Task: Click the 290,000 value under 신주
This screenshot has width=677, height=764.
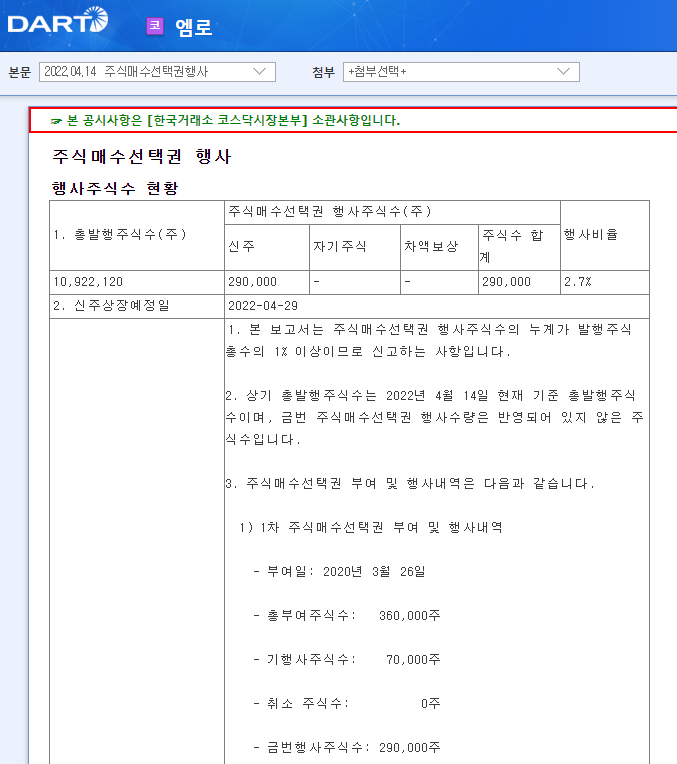Action: 252,282
